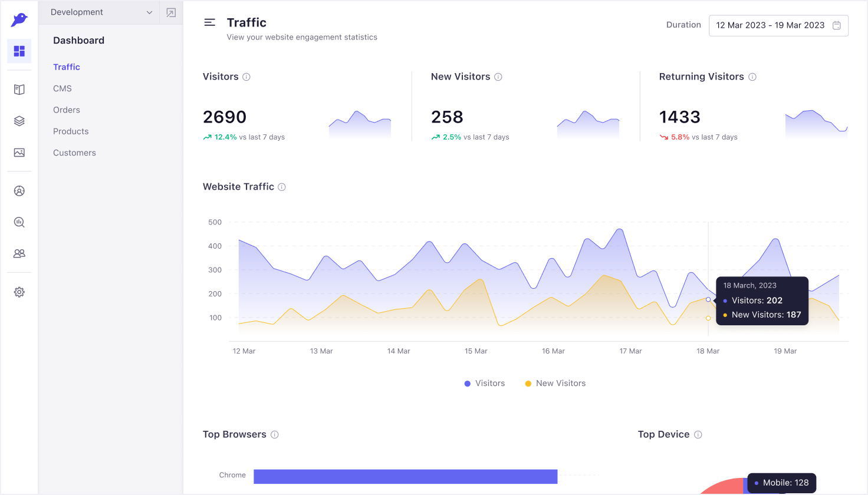
Task: Toggle New Visitors series in legend
Action: (x=555, y=384)
